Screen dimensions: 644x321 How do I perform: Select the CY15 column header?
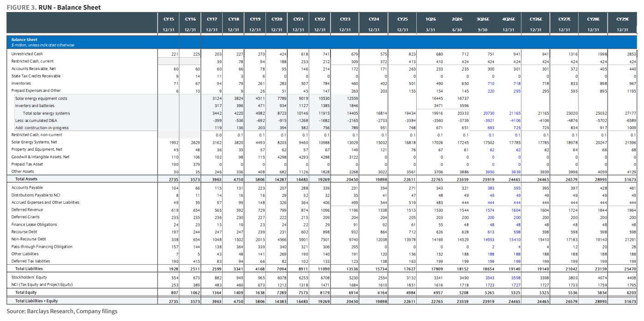click(169, 19)
